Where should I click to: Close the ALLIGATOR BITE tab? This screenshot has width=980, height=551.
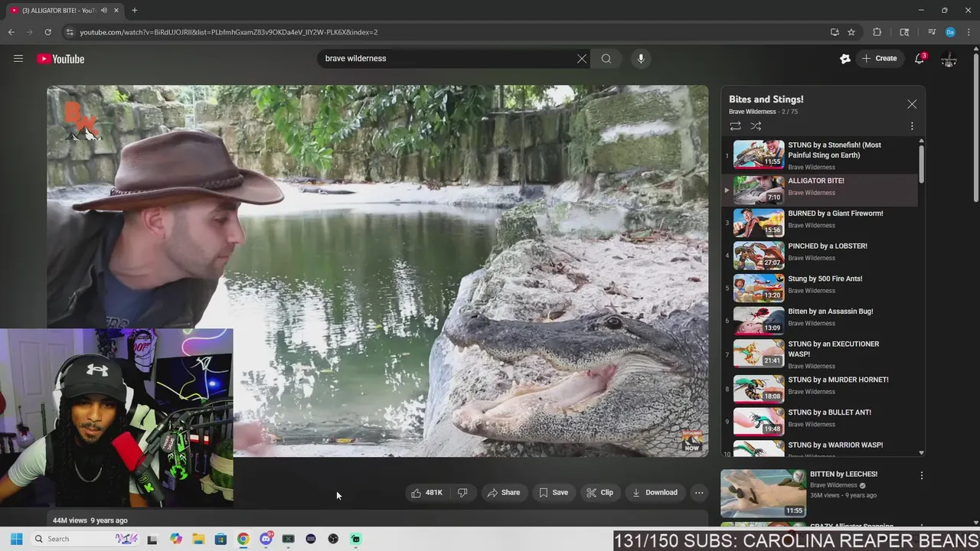tap(116, 10)
